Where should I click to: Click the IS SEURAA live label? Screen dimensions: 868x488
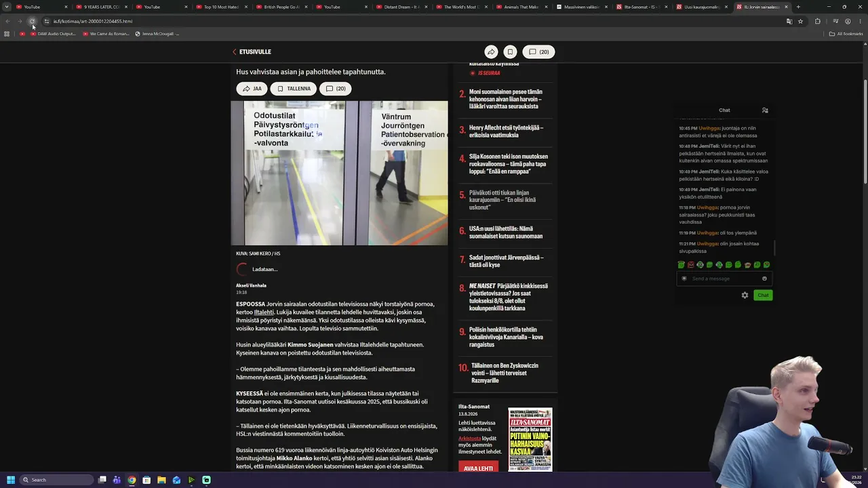pyautogui.click(x=485, y=73)
